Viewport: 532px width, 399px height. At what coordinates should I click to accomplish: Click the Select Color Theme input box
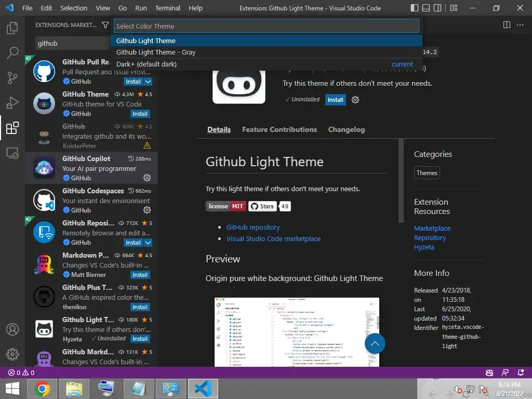(267, 26)
